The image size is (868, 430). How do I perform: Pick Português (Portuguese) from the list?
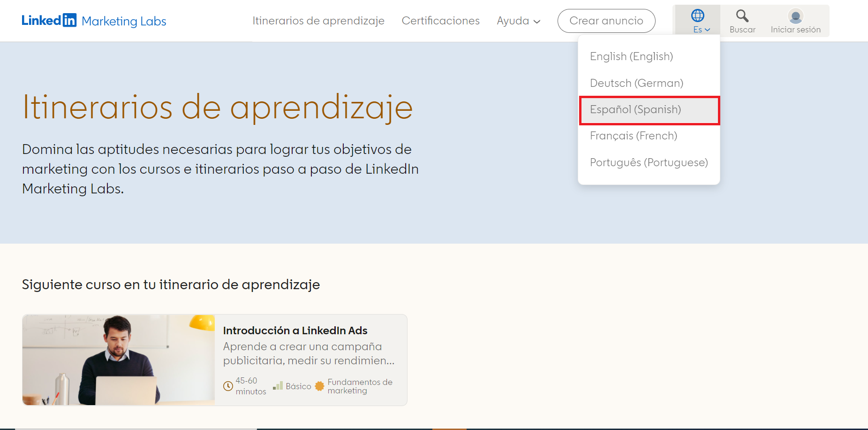[x=649, y=163]
